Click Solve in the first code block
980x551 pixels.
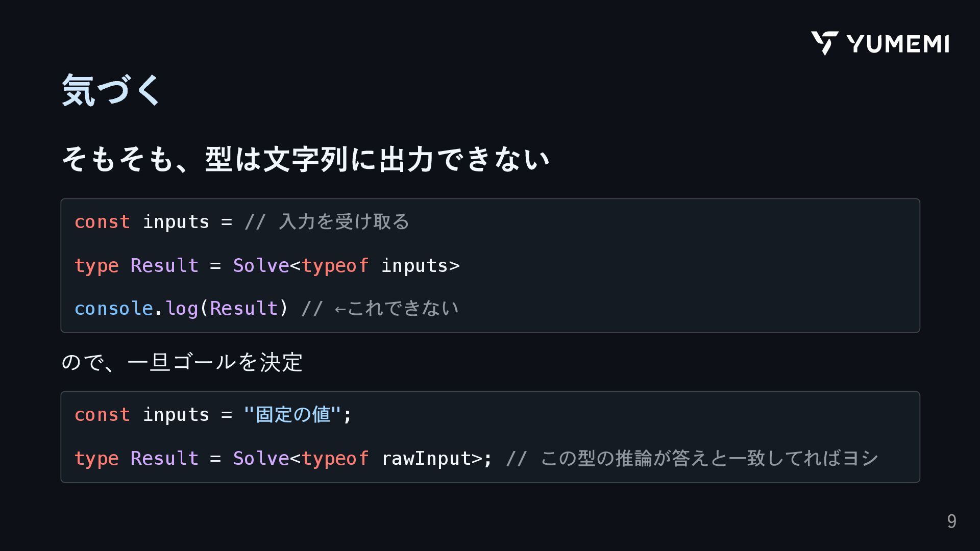(x=261, y=266)
